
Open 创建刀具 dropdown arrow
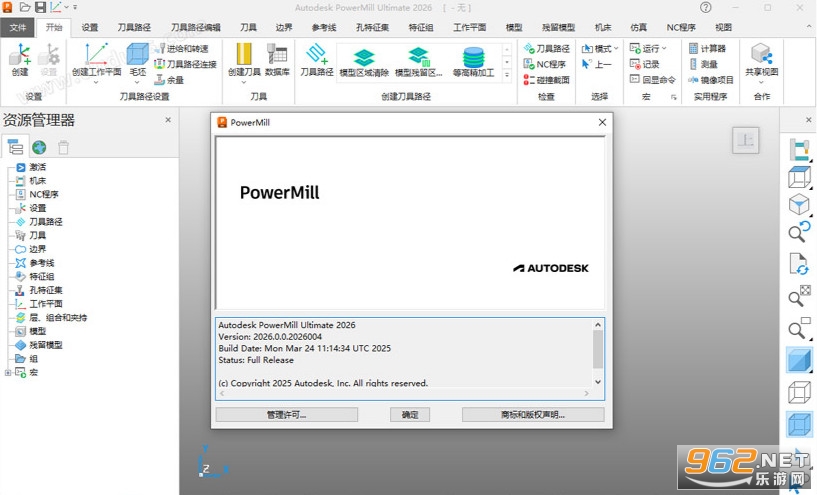[244, 82]
